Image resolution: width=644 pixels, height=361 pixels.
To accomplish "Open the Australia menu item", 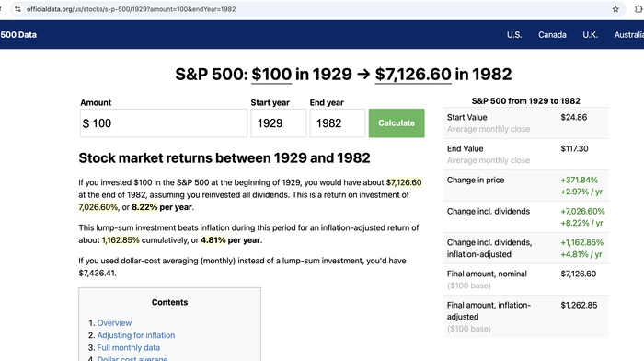I will coord(628,35).
